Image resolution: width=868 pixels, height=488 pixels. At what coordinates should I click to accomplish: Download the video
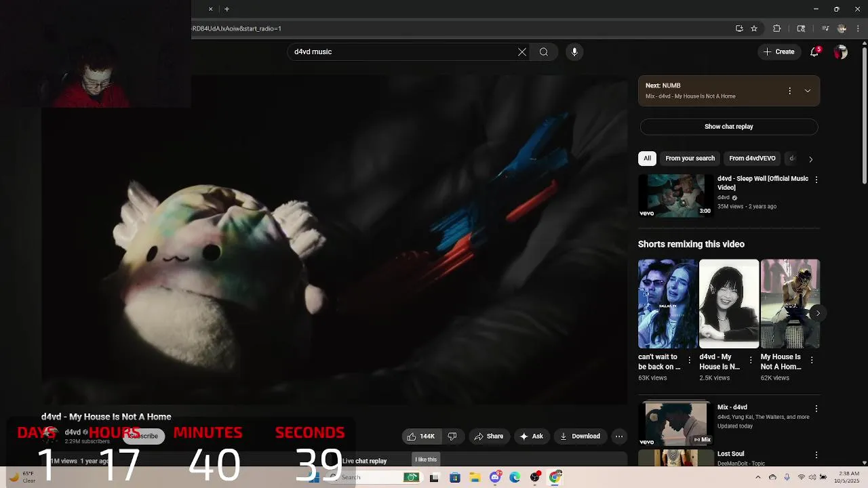580,436
